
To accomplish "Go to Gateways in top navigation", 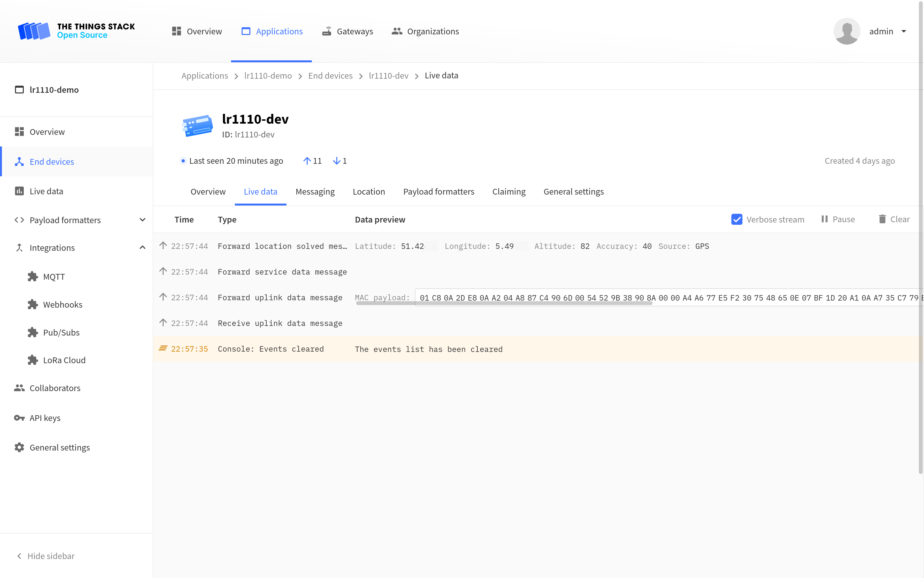I will click(x=347, y=31).
